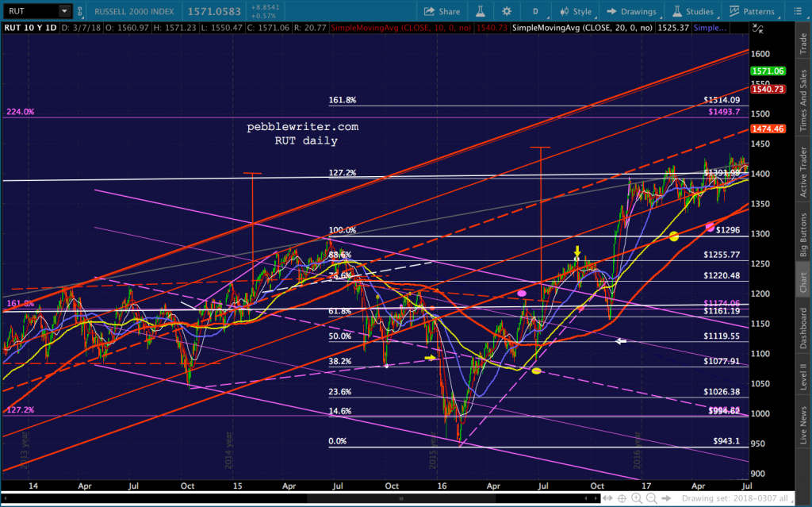
Task: Click the $1220.48 price label
Action: (x=722, y=275)
